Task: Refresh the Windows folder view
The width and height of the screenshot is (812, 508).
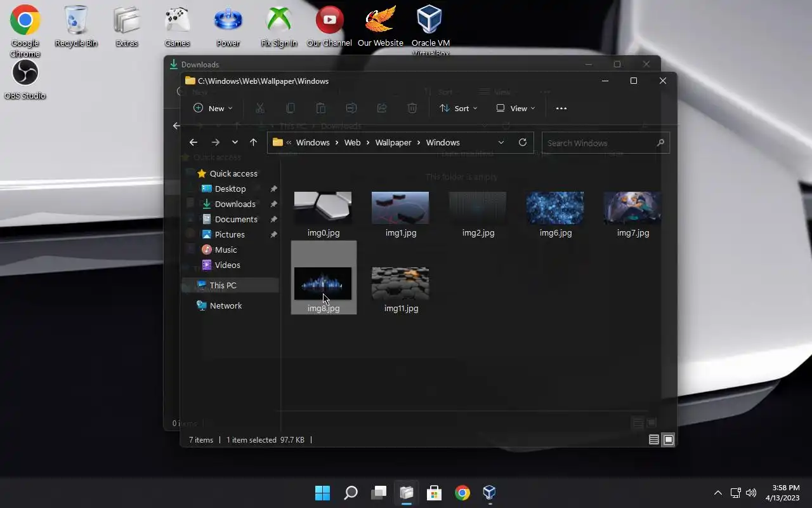Action: tap(523, 142)
